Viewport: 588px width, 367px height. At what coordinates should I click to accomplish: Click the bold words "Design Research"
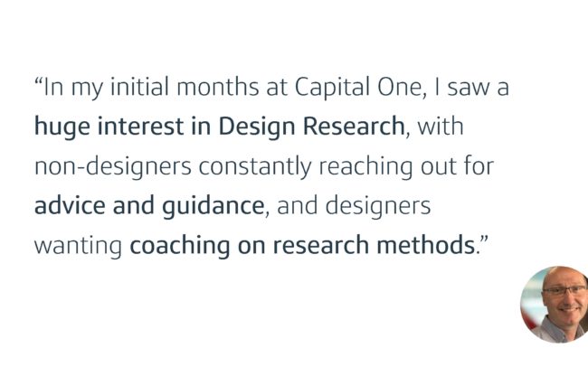(311, 127)
